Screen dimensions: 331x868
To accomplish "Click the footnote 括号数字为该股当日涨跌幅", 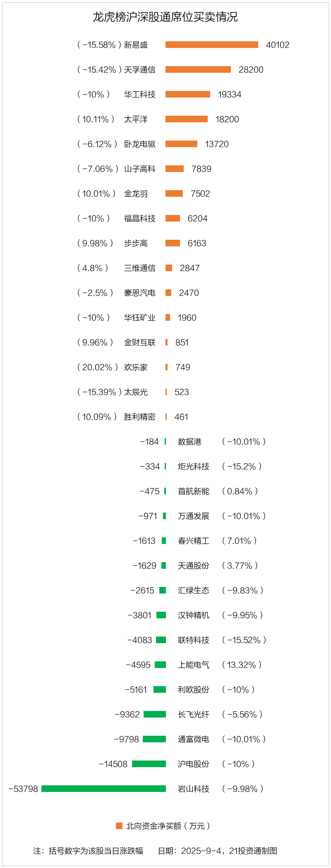I will (96, 851).
